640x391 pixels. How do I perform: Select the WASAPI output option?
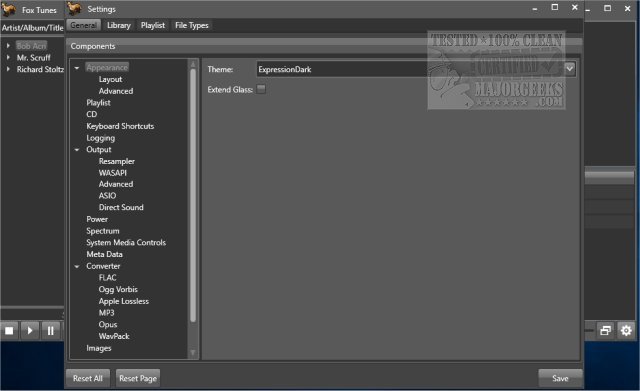tap(113, 173)
